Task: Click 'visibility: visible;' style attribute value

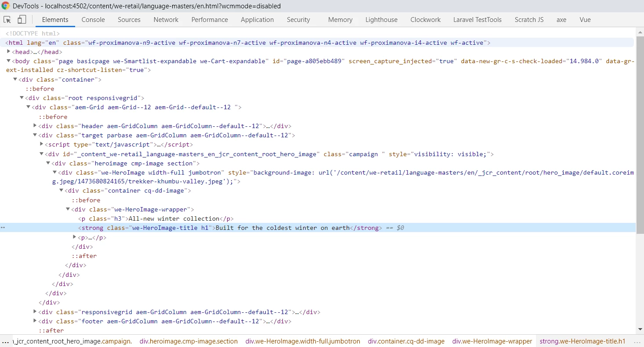Action: tap(450, 154)
